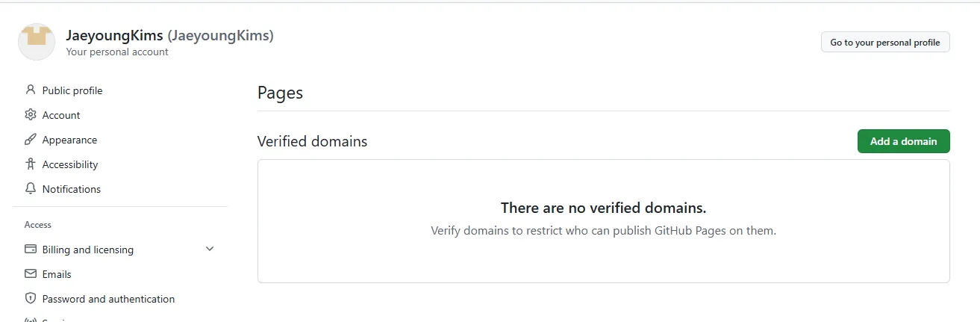Image resolution: width=980 pixels, height=322 pixels.
Task: Click the JaeyoungKims profile avatar
Action: [36, 42]
